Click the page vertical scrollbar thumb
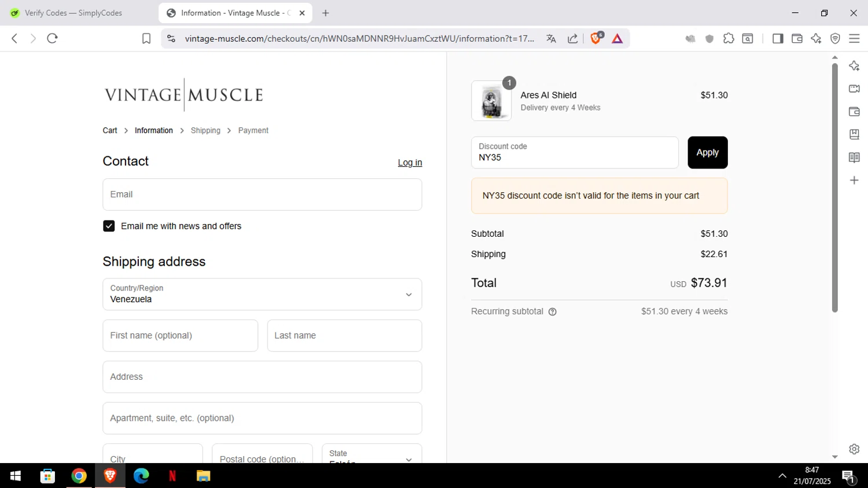The height and width of the screenshot is (488, 868). click(x=835, y=188)
